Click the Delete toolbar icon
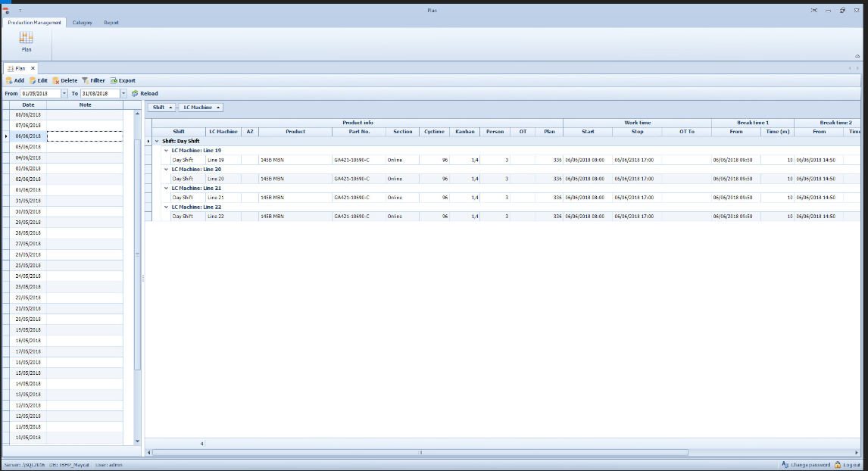 click(x=56, y=80)
